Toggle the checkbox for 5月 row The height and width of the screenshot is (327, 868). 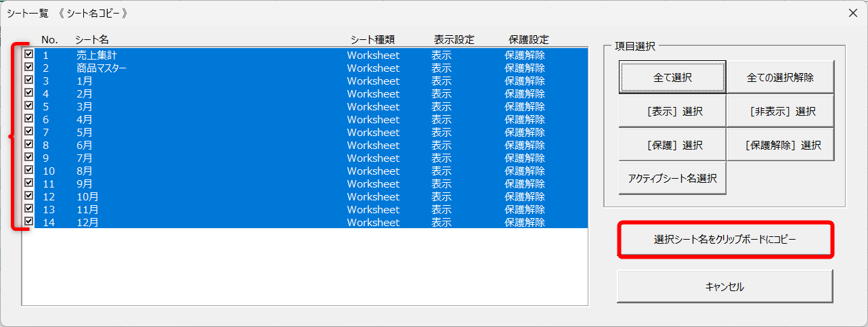click(x=29, y=131)
